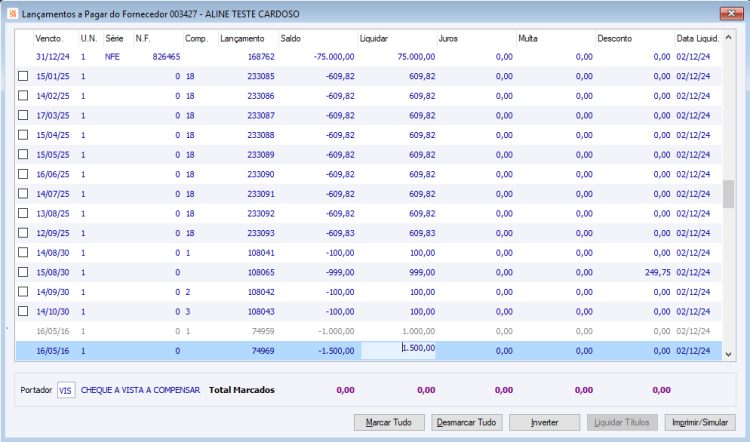Image resolution: width=750 pixels, height=442 pixels.
Task: Select checkbox of lançamento 108065
Action: tap(23, 272)
